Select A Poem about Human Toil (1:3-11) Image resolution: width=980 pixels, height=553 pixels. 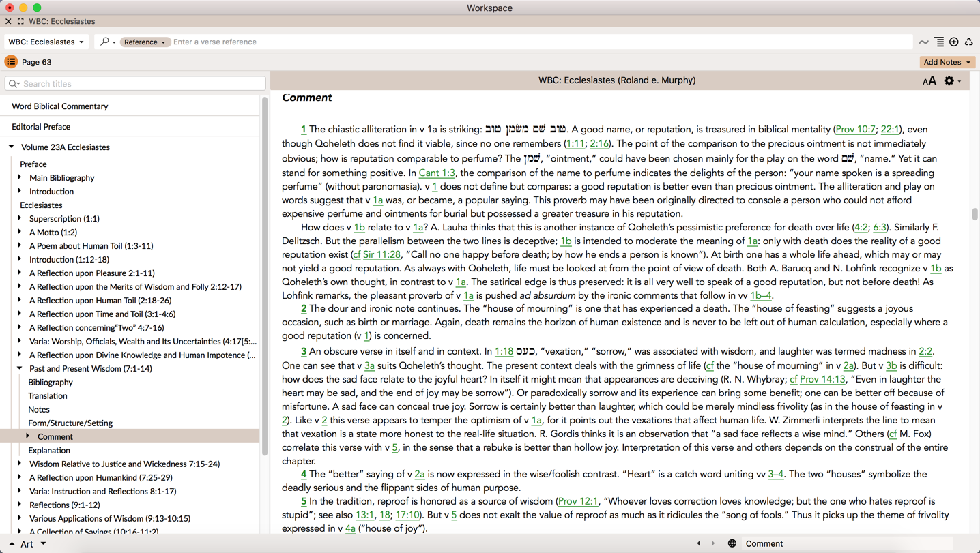(x=91, y=246)
